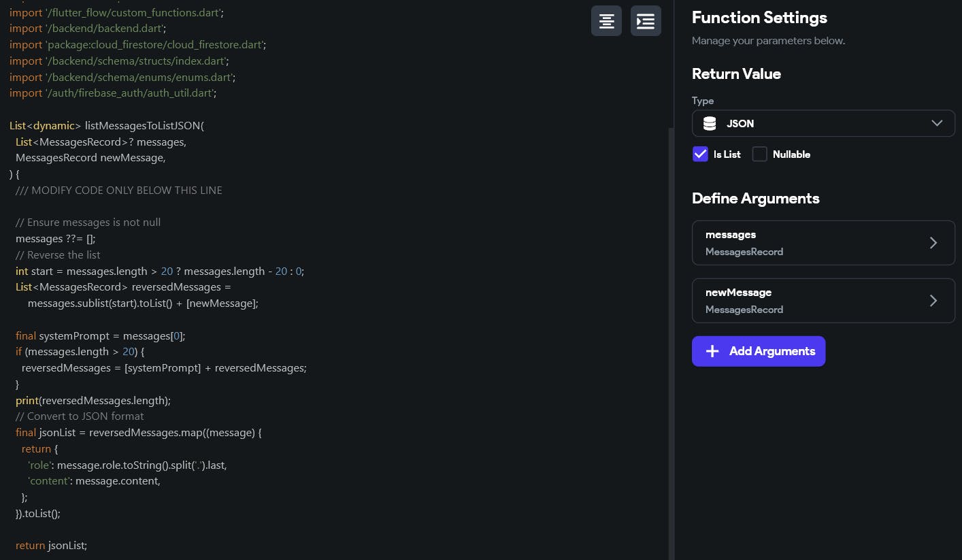Click the 'role' key in the map

coord(39,465)
